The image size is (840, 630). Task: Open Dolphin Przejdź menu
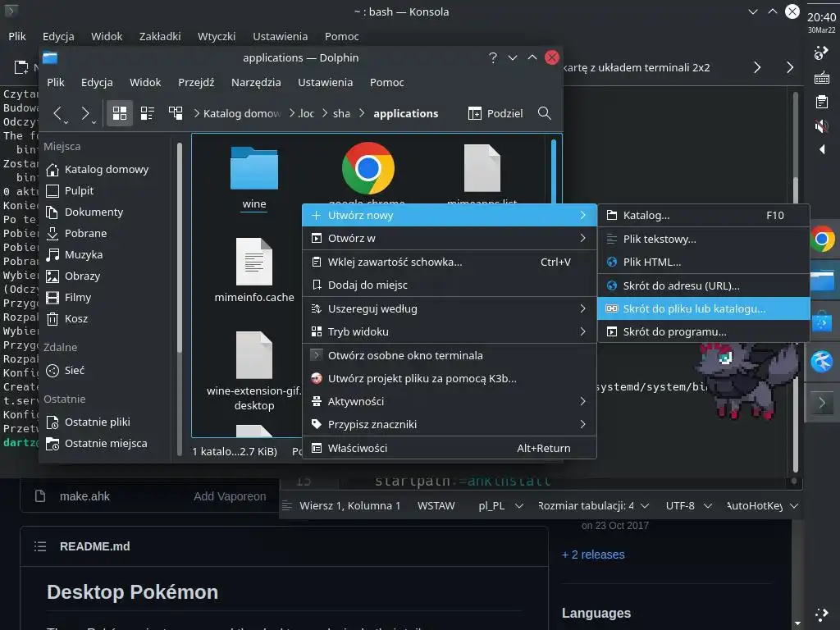point(196,83)
